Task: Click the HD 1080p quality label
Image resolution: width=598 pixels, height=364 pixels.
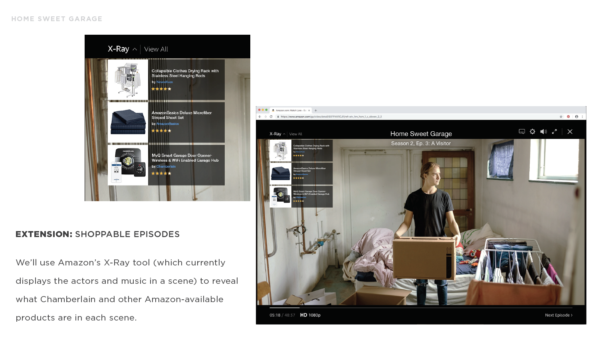Action: [310, 315]
